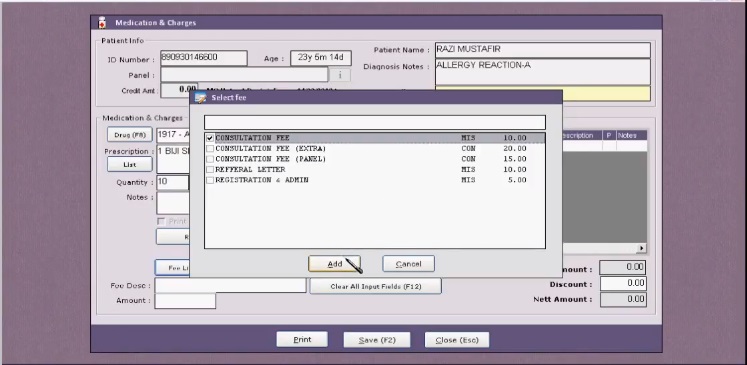Click the panel info "i" button
This screenshot has width=747, height=365.
coord(340,75)
